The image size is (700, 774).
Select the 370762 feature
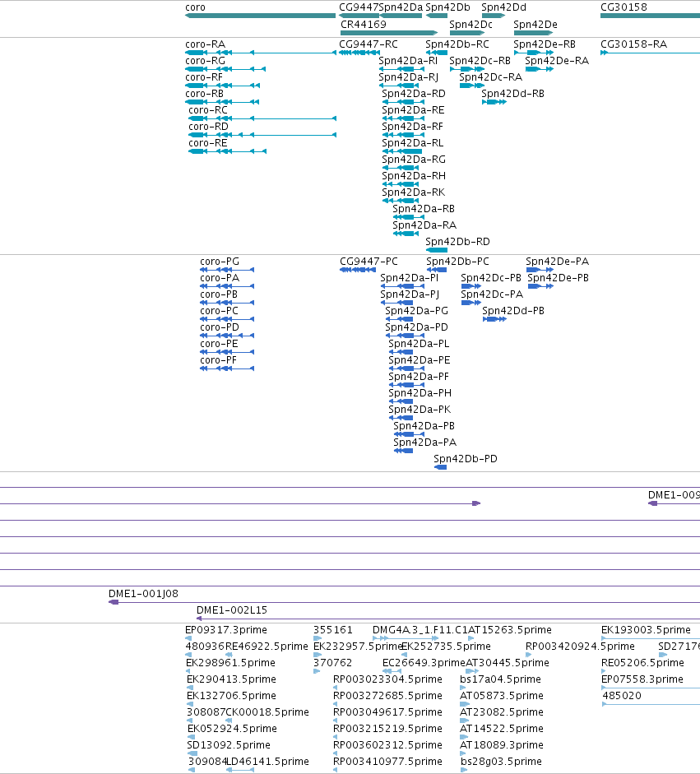(x=318, y=671)
